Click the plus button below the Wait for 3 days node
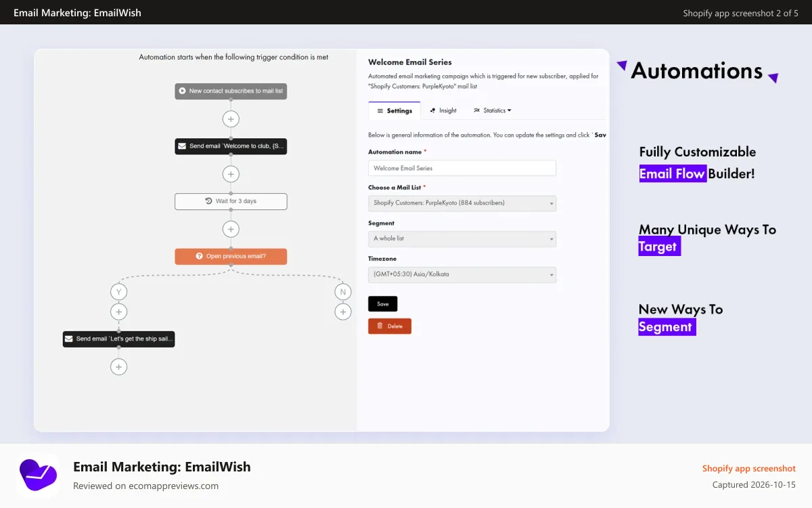 pyautogui.click(x=231, y=229)
